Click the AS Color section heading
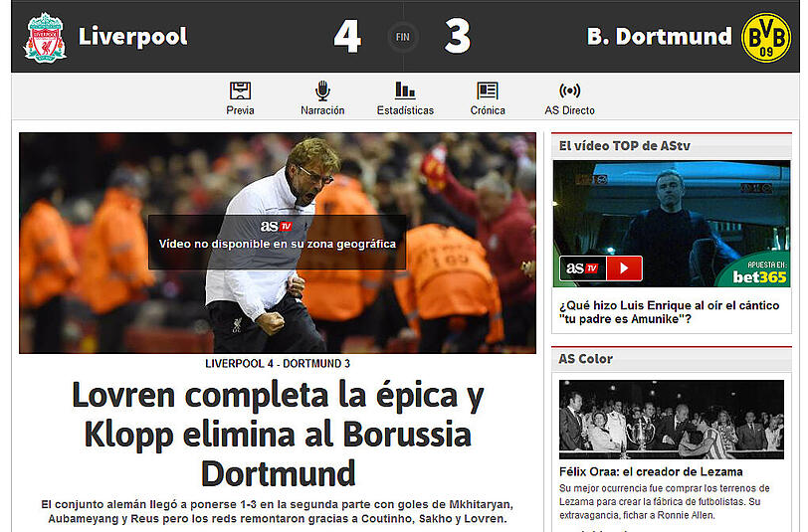The image size is (808, 532). pyautogui.click(x=586, y=359)
